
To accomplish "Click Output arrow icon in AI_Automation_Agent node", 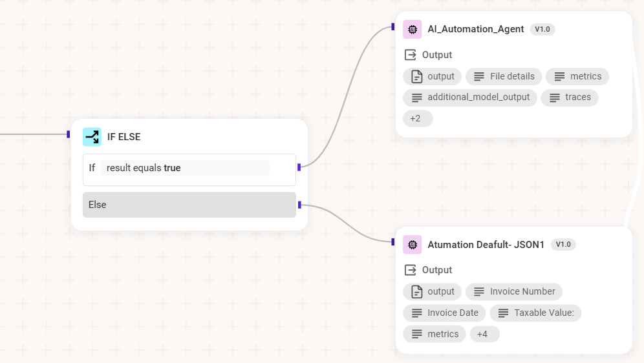I will coord(410,55).
